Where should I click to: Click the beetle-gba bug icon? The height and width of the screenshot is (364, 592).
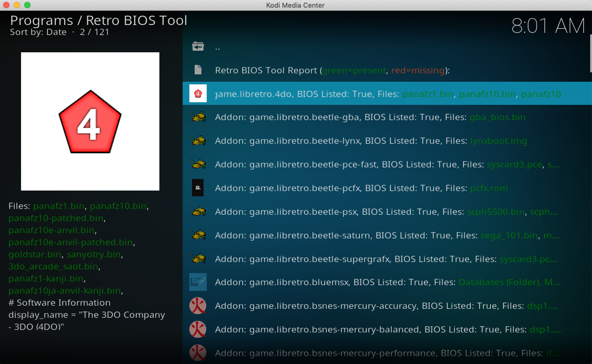pyautogui.click(x=198, y=117)
